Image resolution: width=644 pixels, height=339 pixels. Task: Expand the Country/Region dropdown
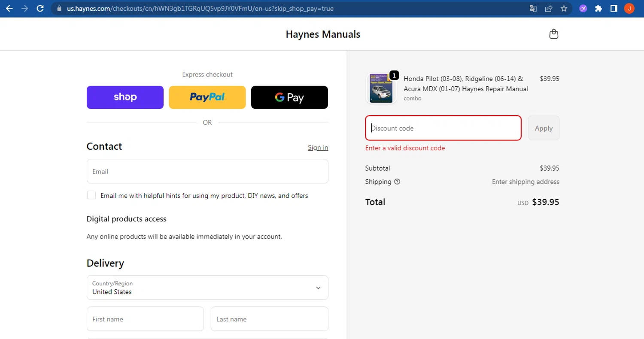point(207,287)
